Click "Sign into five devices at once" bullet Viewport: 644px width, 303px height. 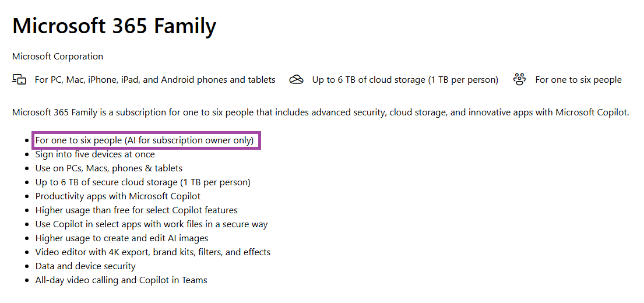95,154
